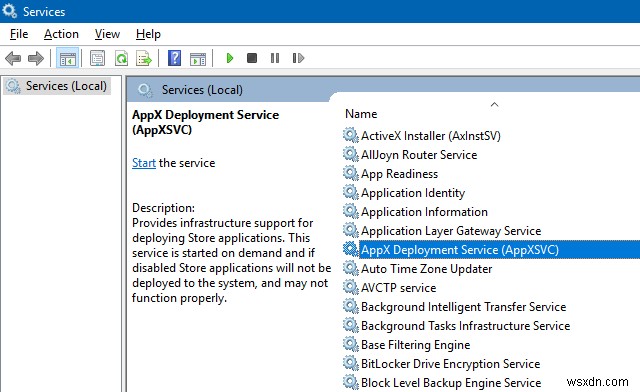Select Application Identity service

pyautogui.click(x=413, y=193)
